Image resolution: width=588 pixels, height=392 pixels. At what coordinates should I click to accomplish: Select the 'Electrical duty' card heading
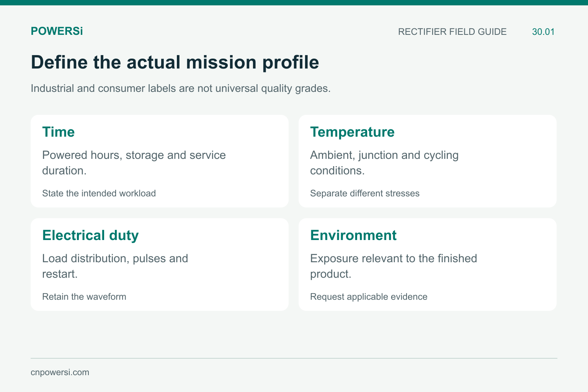click(90, 235)
